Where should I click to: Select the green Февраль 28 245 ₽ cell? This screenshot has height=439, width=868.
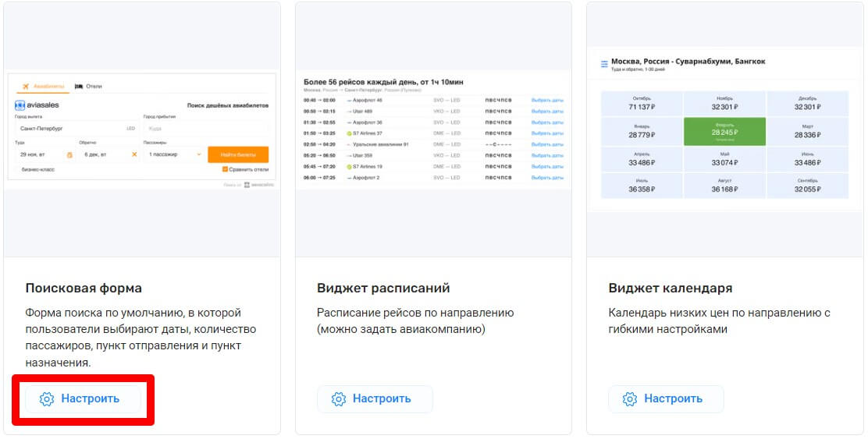click(724, 131)
